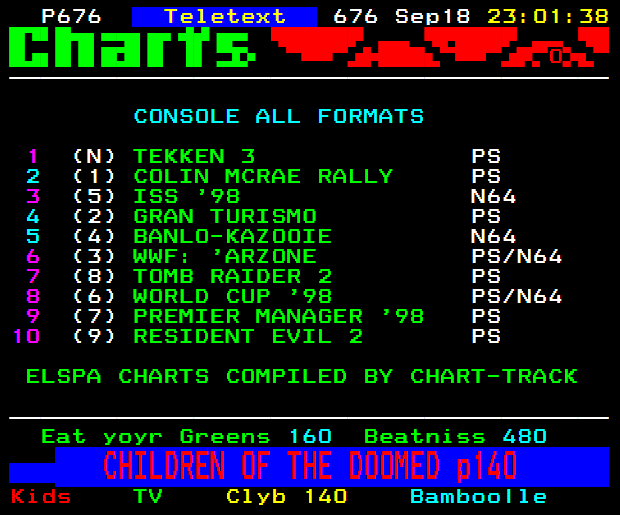Image resolution: width=620 pixels, height=515 pixels.
Task: Click the ELSPA charts compiled by Chart-Track credit
Action: tap(302, 376)
